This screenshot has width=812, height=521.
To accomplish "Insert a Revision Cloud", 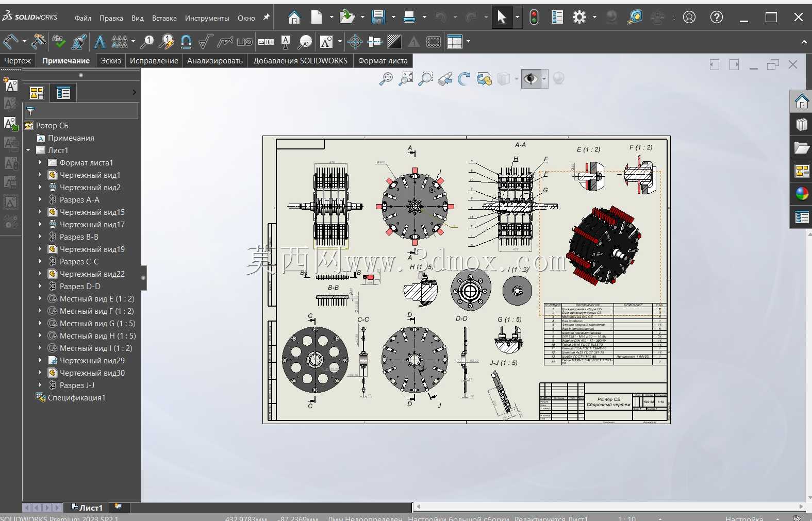I will pos(434,42).
